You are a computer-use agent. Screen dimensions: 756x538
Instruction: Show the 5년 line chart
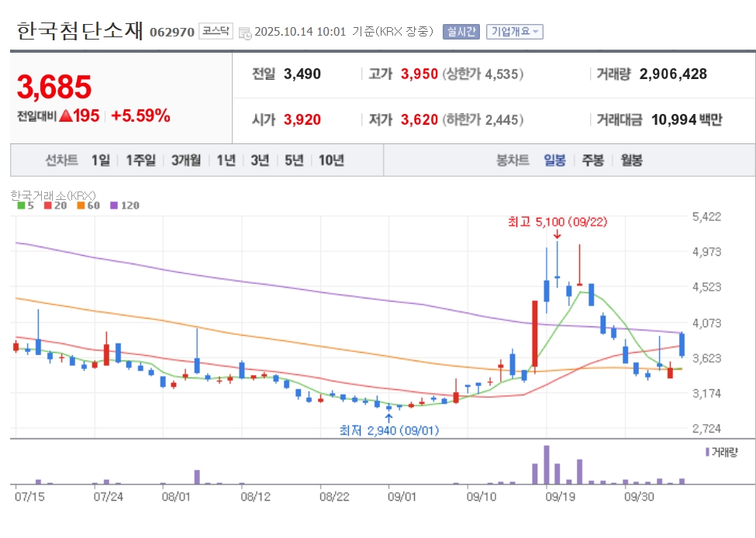(x=294, y=160)
